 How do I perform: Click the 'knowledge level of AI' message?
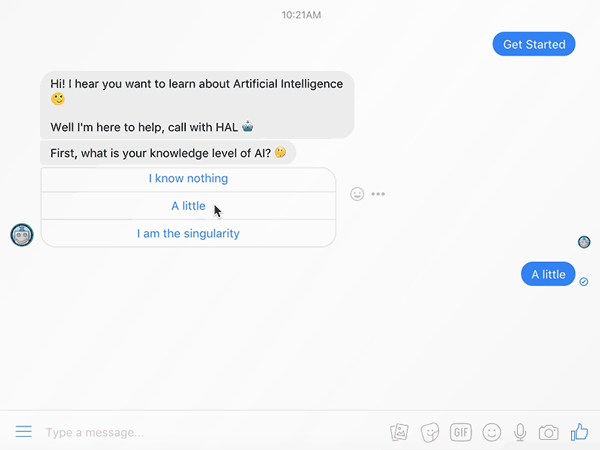[168, 153]
